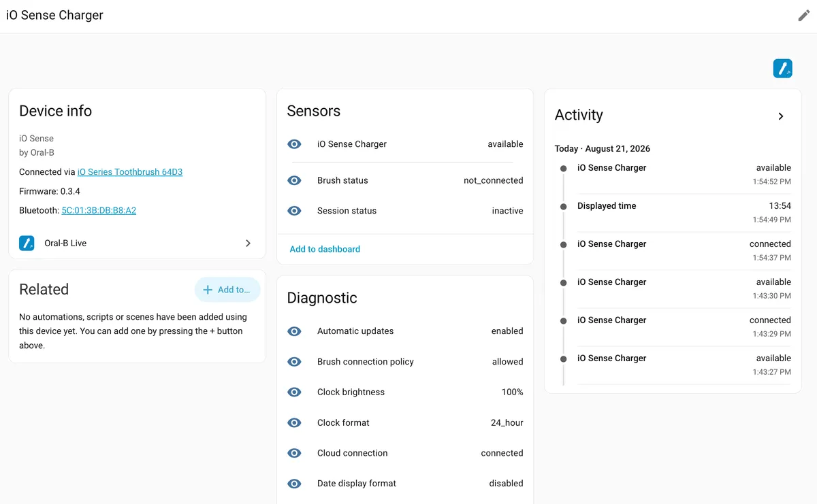Click the Activity panel heading

point(579,115)
